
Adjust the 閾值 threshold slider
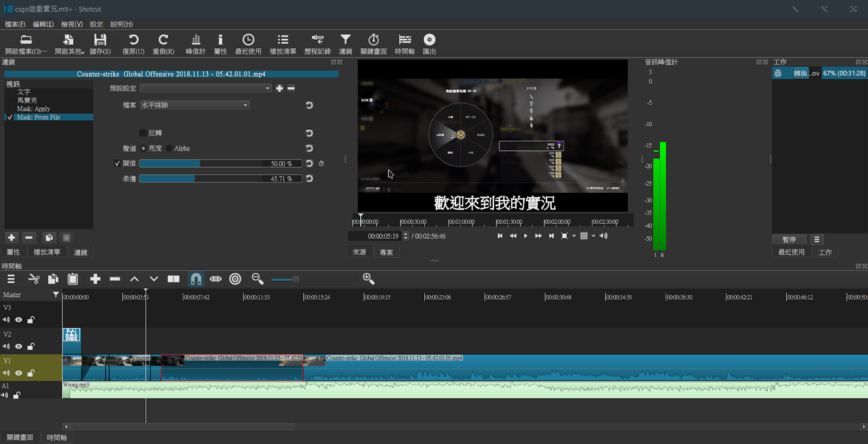(220, 163)
